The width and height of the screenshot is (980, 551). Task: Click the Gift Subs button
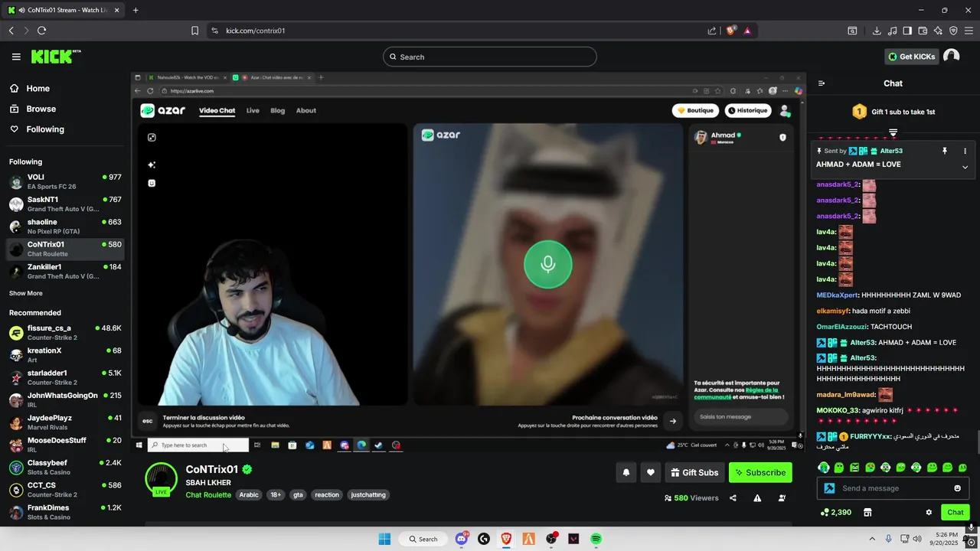(694, 473)
